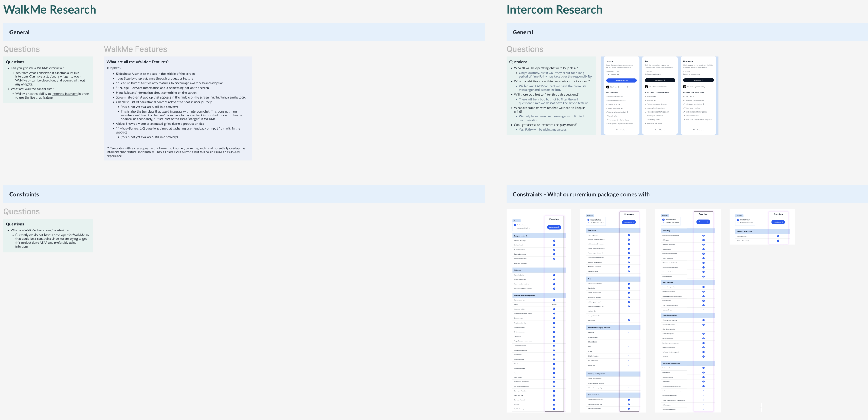
Task: Click Starter plan Start a free trial button
Action: click(x=621, y=80)
